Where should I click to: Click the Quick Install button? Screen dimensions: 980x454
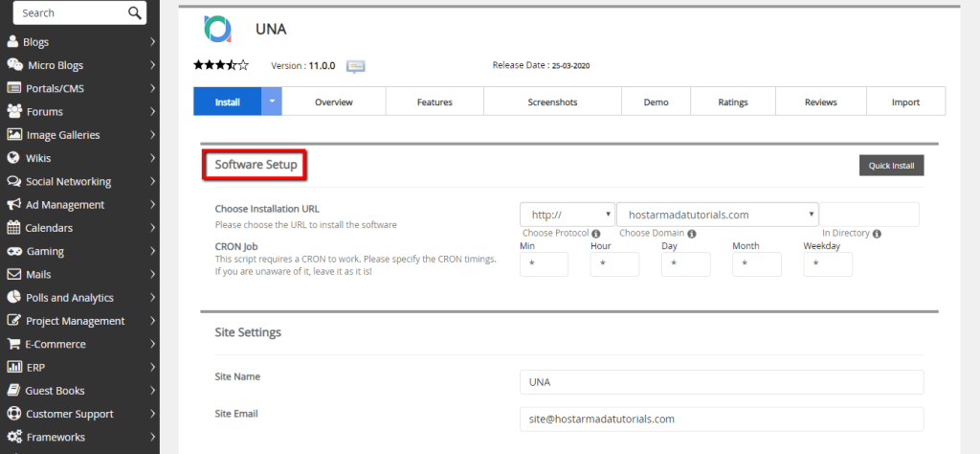891,166
